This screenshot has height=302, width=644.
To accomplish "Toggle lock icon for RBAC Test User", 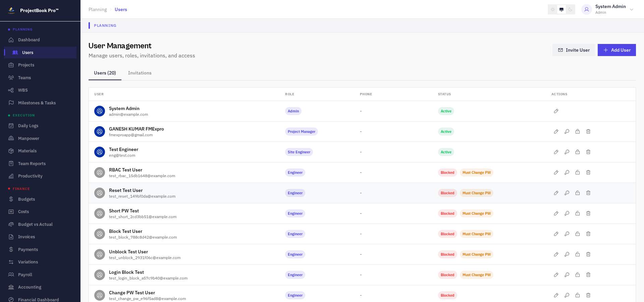I will 578,172.
